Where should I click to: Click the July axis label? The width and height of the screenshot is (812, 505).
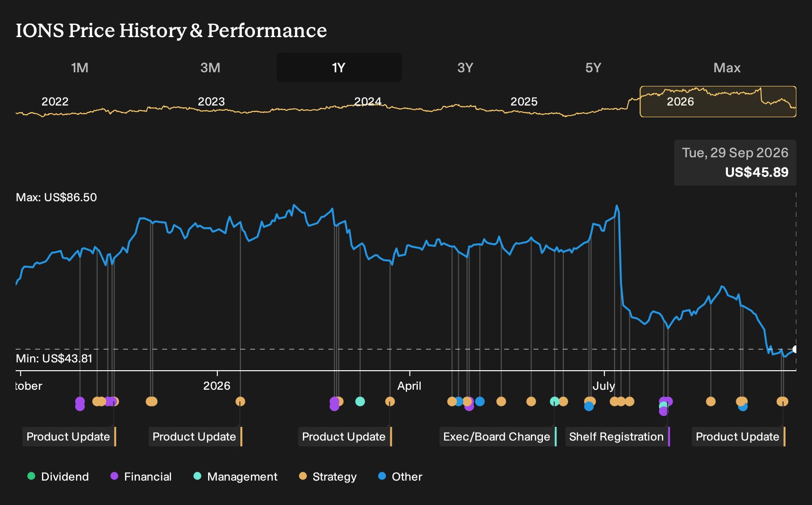point(604,386)
